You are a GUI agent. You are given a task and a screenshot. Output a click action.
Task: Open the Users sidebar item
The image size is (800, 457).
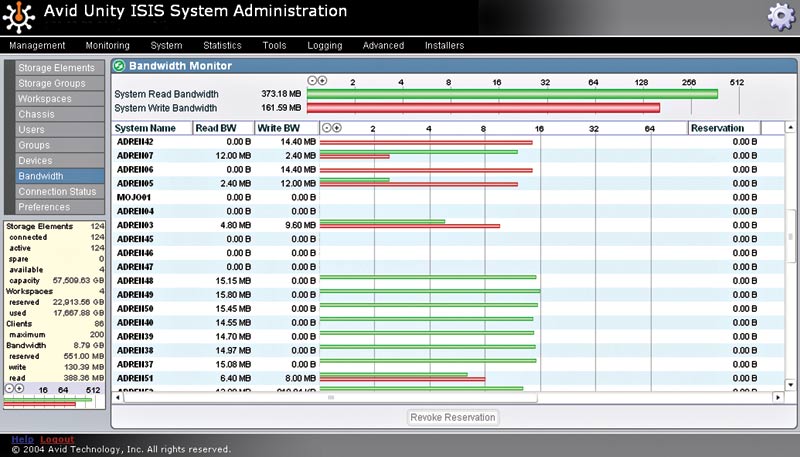pyautogui.click(x=60, y=130)
